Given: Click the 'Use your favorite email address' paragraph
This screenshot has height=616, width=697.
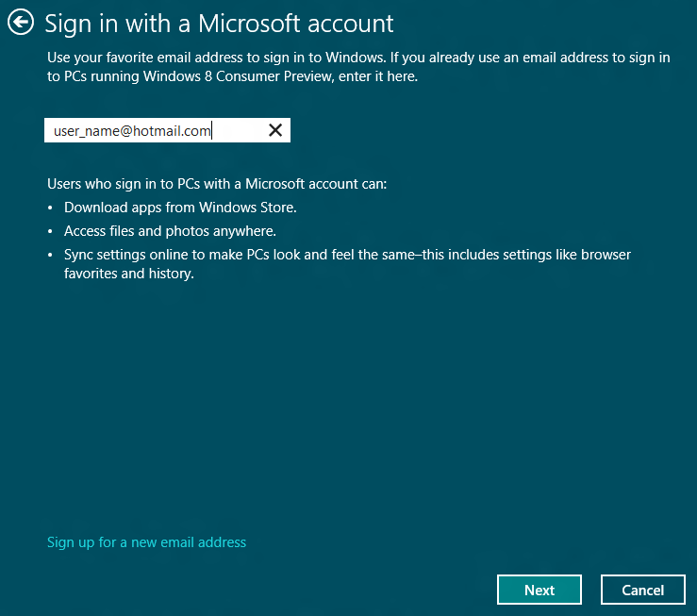Looking at the screenshot, I should [358, 67].
